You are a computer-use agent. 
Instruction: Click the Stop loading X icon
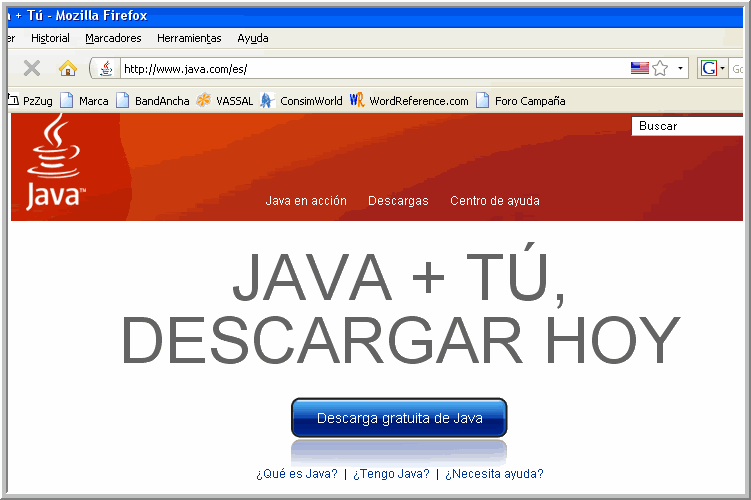32,68
